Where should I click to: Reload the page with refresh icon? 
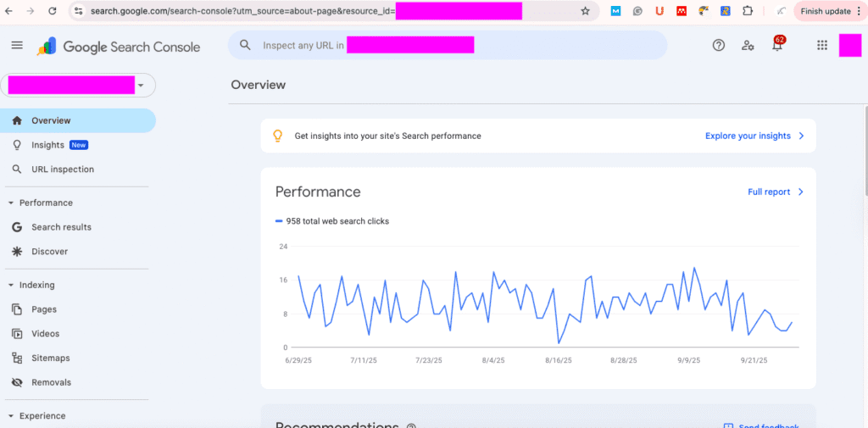pyautogui.click(x=53, y=10)
